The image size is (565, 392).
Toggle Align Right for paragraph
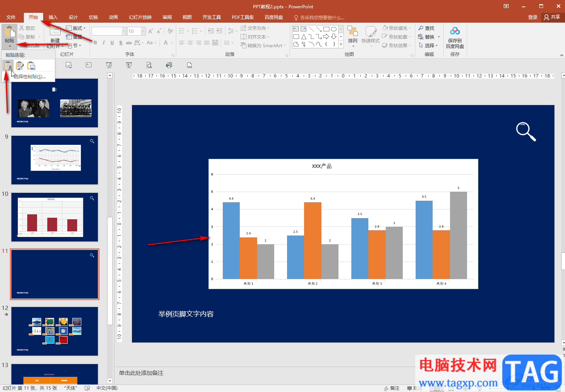199,43
